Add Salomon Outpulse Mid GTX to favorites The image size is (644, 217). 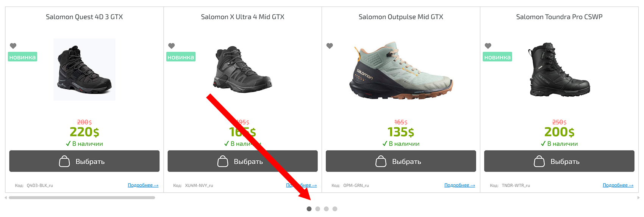point(330,46)
